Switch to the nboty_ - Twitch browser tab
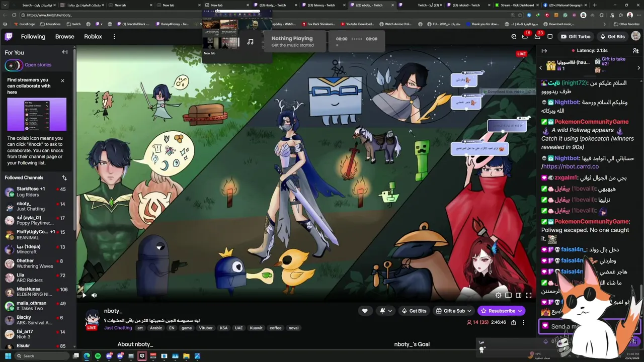Screen dimensions: 644x362 pyautogui.click(x=372, y=5)
